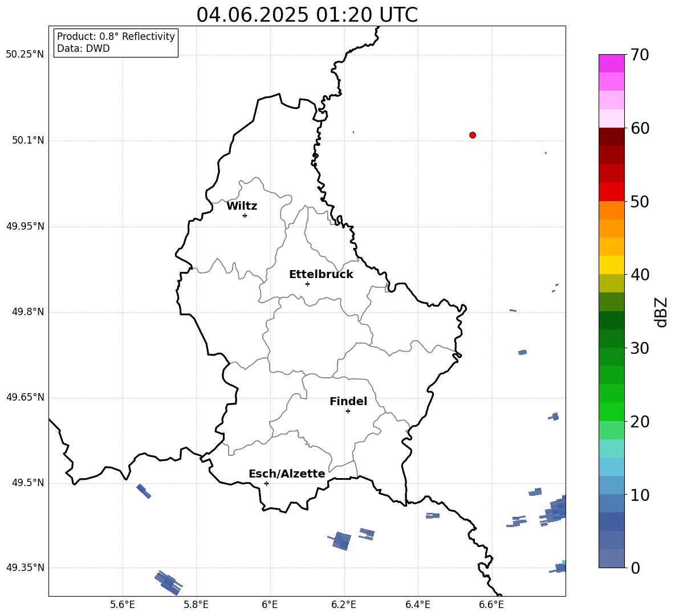
Task: Click 'Product: 0.8° Reflectivity' text
Action: tap(116, 36)
